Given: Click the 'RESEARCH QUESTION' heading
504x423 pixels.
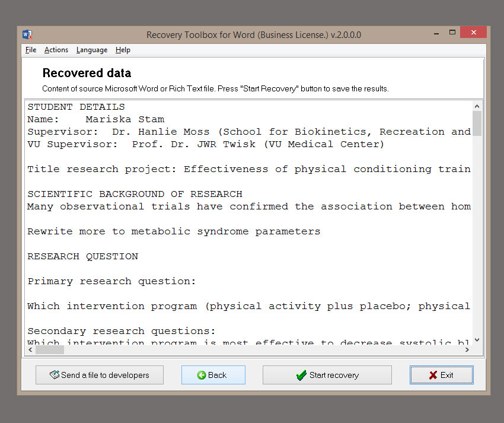Looking at the screenshot, I should 82,256.
